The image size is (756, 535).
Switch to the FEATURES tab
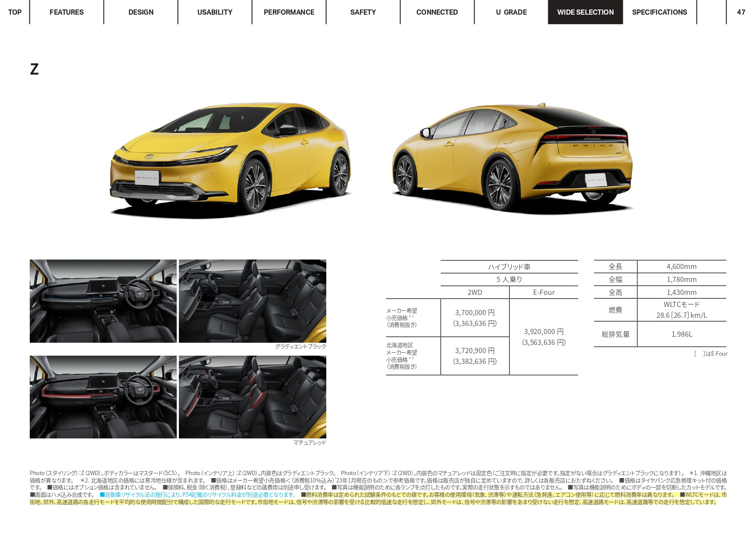pyautogui.click(x=66, y=12)
